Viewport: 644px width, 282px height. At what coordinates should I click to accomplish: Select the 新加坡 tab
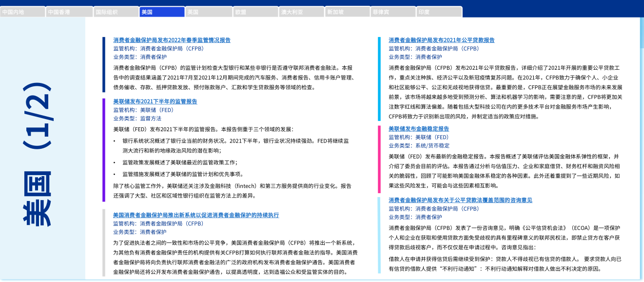tap(347, 12)
